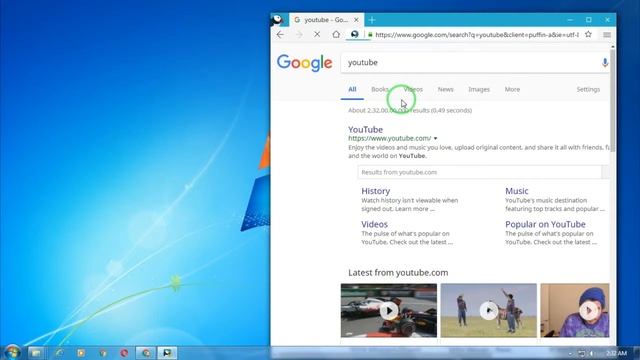Bookmark this page with the star icon
Viewport: 640px width, 360px height.
588,35
